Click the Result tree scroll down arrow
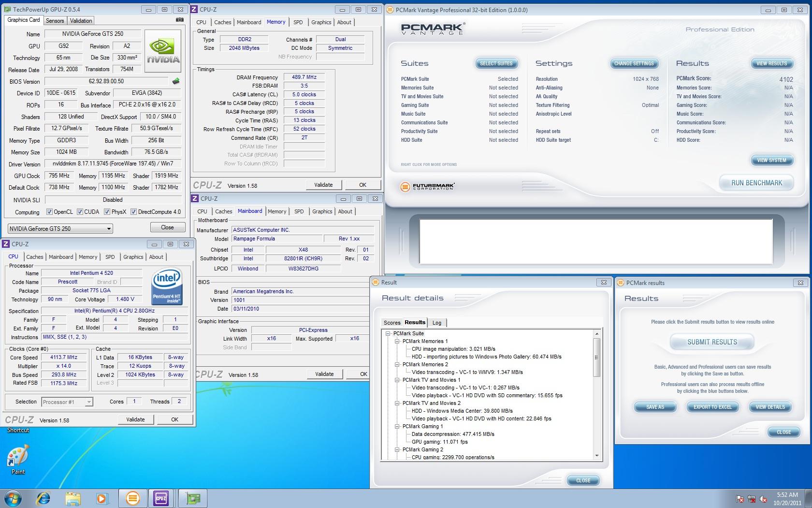The width and height of the screenshot is (812, 508). point(596,455)
